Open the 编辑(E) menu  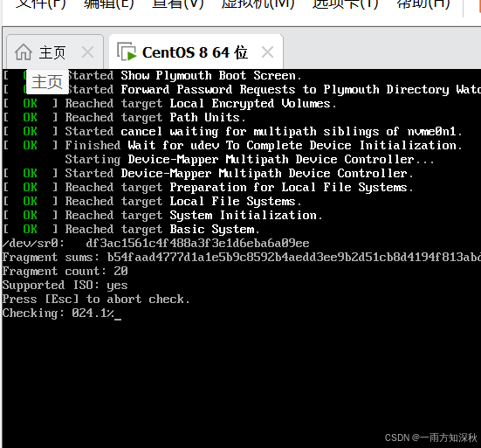pos(109,4)
